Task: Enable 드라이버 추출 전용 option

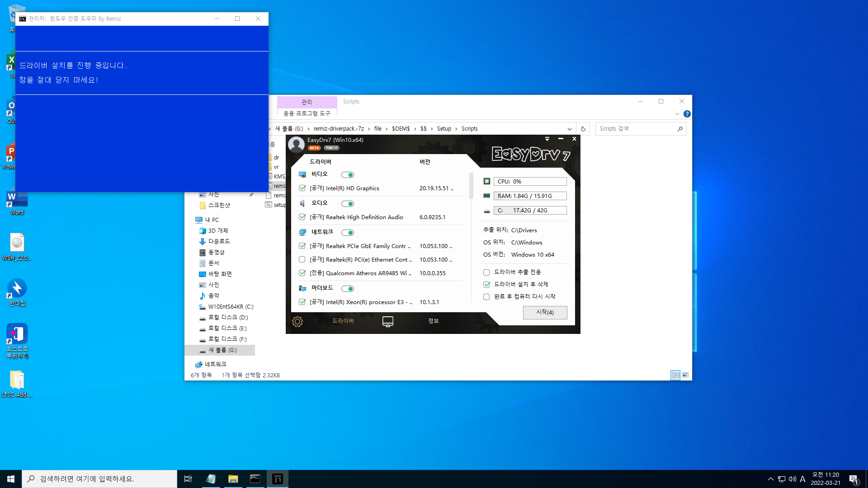Action: pyautogui.click(x=486, y=272)
